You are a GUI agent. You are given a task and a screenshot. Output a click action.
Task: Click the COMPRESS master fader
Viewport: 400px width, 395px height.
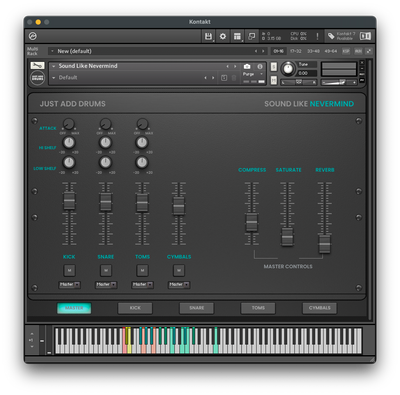click(252, 223)
